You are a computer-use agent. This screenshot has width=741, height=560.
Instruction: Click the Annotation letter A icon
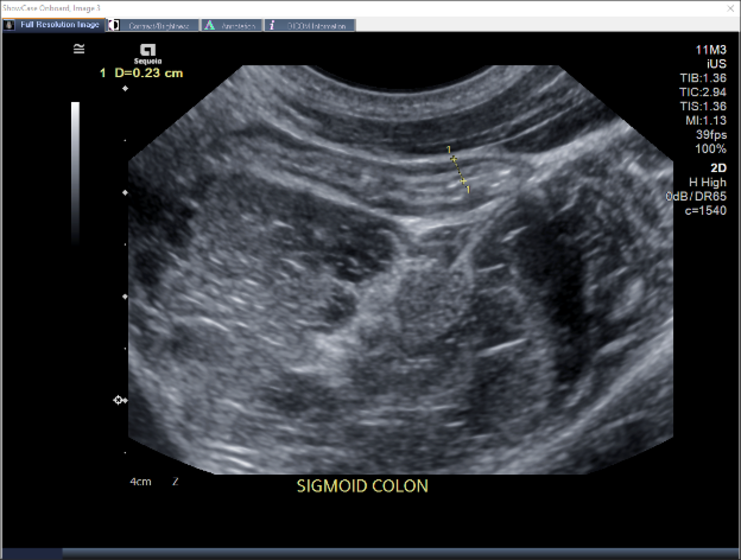click(x=210, y=25)
